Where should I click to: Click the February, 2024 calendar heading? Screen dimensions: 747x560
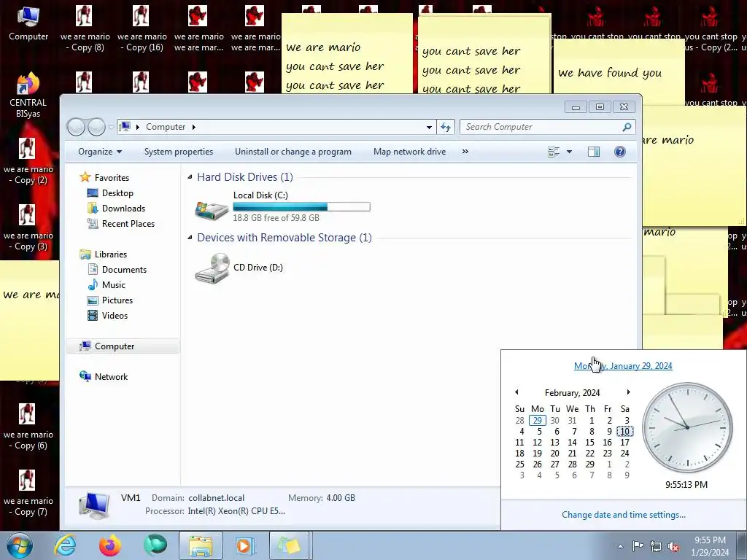coord(572,393)
